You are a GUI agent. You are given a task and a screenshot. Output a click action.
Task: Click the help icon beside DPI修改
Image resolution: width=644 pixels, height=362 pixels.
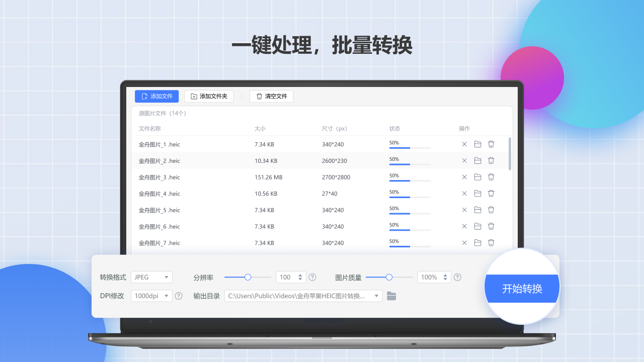(179, 296)
